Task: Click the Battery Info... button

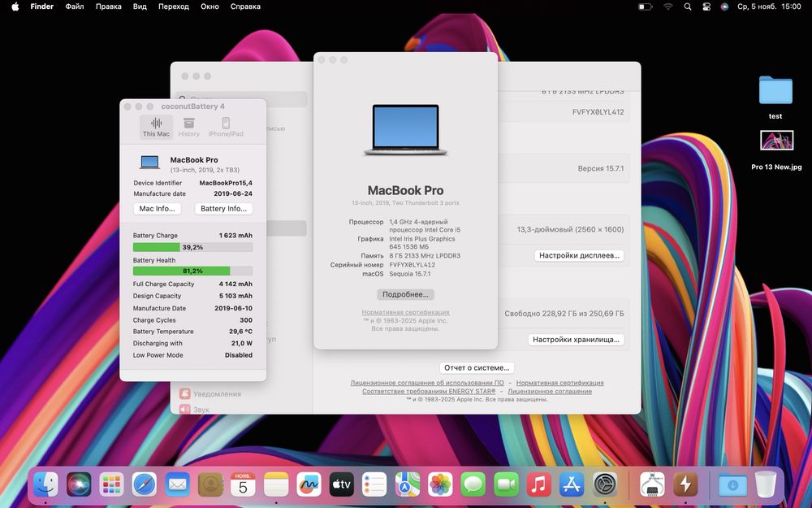Action: pos(224,208)
